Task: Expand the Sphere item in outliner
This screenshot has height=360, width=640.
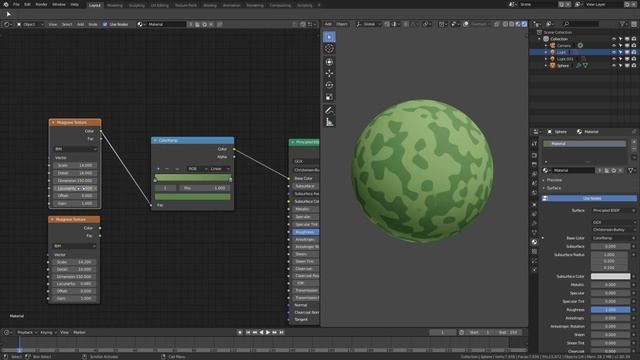Action: pyautogui.click(x=546, y=65)
